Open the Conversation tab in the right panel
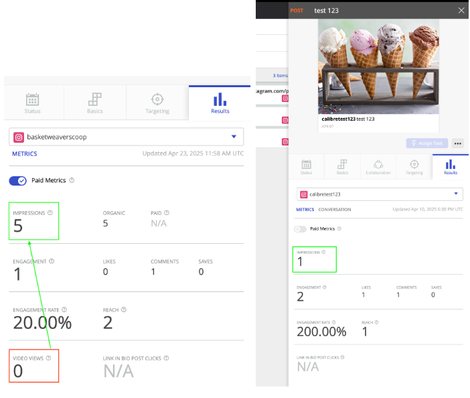Viewport: 470px width, 398px height. pyautogui.click(x=334, y=210)
